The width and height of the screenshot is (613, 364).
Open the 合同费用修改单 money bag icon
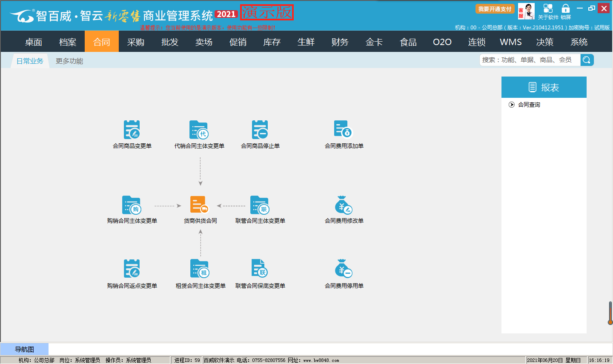344,205
